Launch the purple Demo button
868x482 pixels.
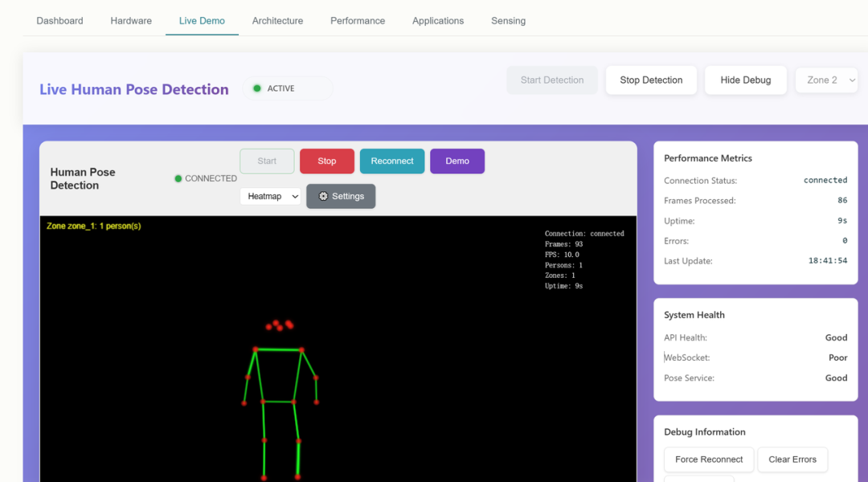coord(457,161)
